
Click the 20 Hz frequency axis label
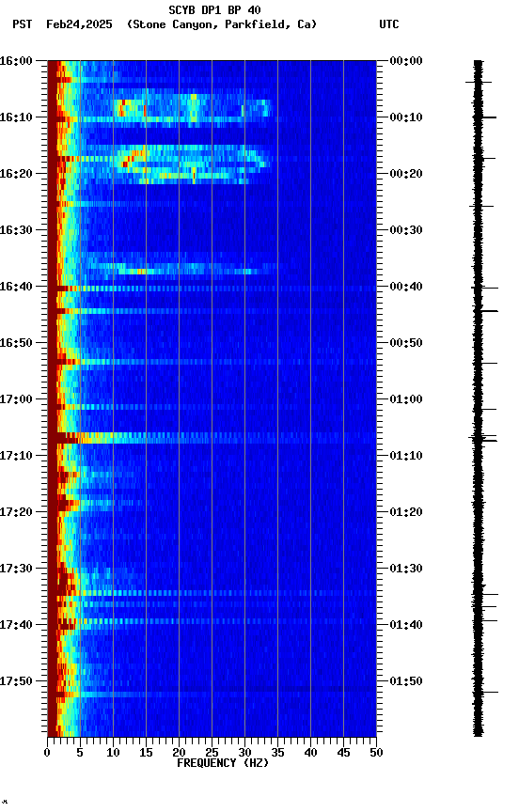click(179, 753)
